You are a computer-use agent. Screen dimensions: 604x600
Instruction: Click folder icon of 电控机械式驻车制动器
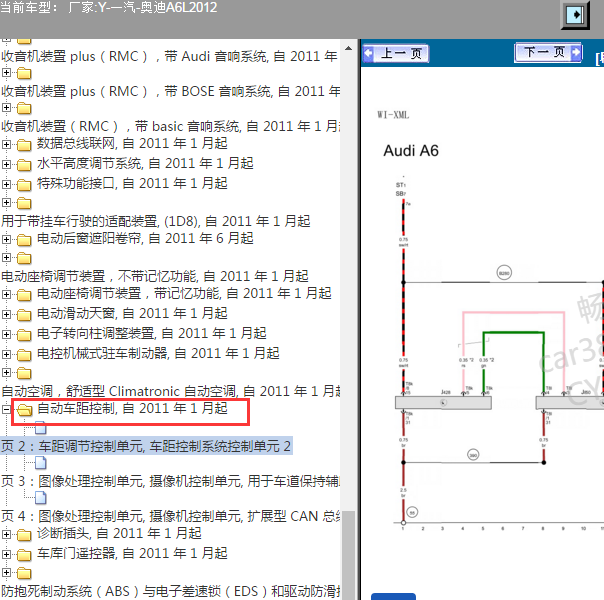click(x=24, y=355)
